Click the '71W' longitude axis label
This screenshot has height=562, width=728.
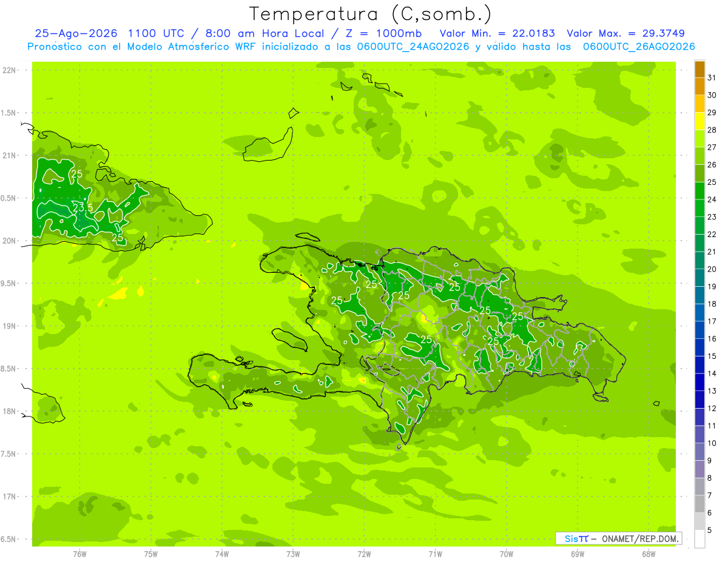435,554
